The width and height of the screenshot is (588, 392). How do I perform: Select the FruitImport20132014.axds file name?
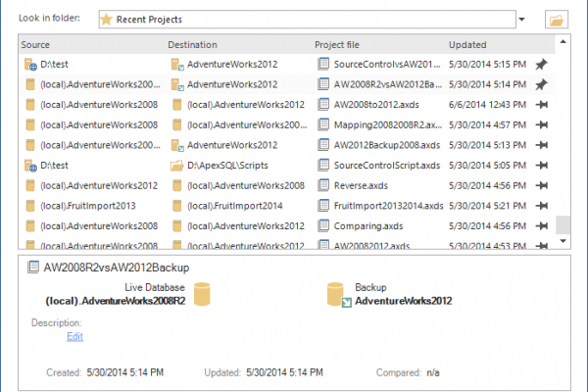coord(388,206)
